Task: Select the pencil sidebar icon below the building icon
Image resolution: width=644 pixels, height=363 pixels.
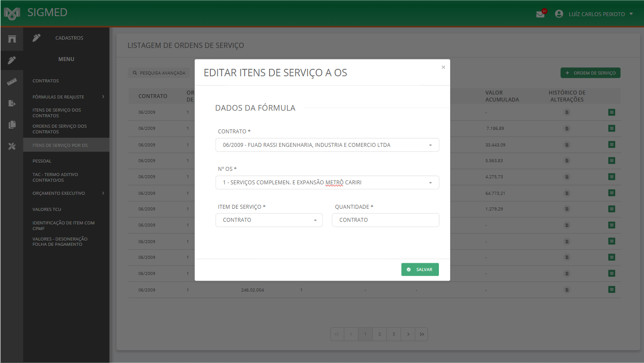Action: pos(12,60)
